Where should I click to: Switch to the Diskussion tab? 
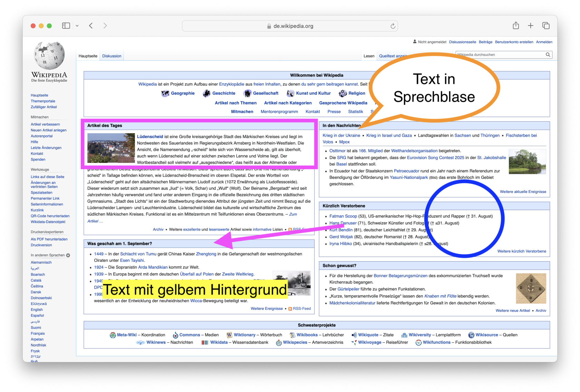coord(112,56)
